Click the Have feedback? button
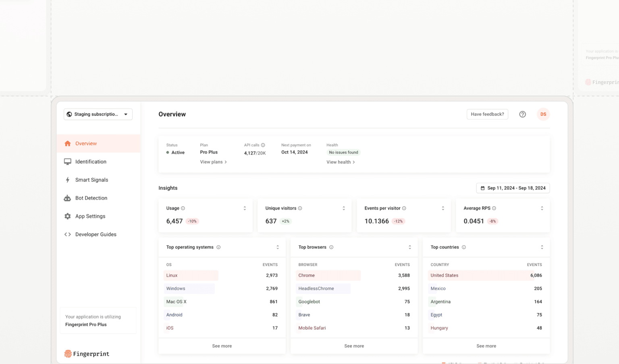This screenshot has height=364, width=619. pos(487,114)
